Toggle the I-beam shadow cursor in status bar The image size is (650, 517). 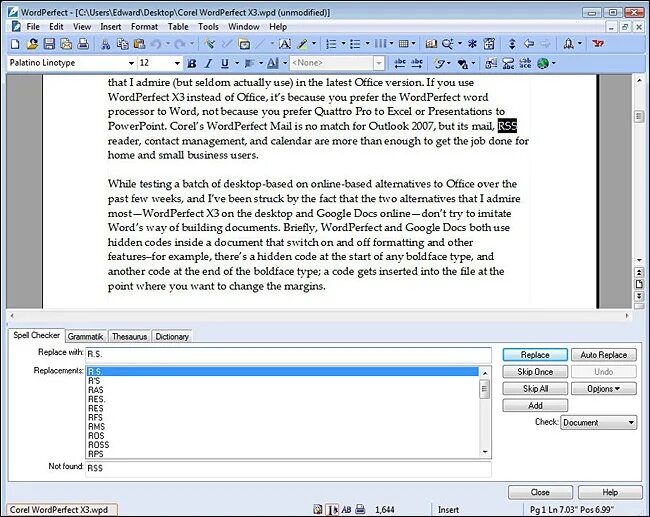pyautogui.click(x=332, y=510)
